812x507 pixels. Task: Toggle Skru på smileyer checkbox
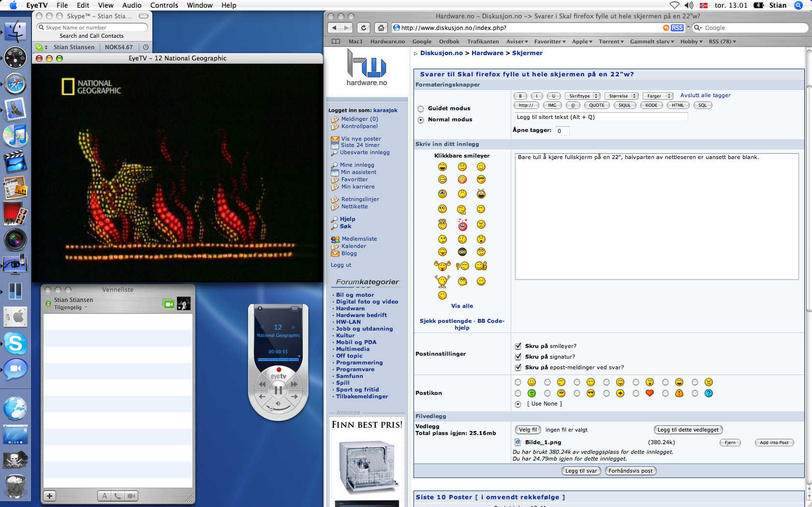[x=518, y=346]
